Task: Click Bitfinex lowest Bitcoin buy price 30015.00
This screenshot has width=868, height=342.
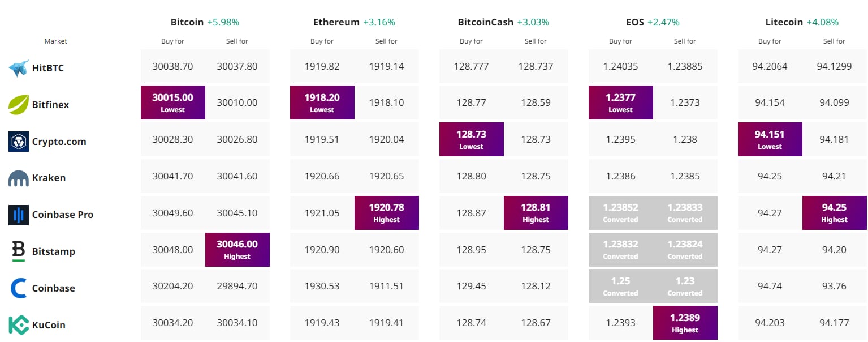Action: [172, 102]
